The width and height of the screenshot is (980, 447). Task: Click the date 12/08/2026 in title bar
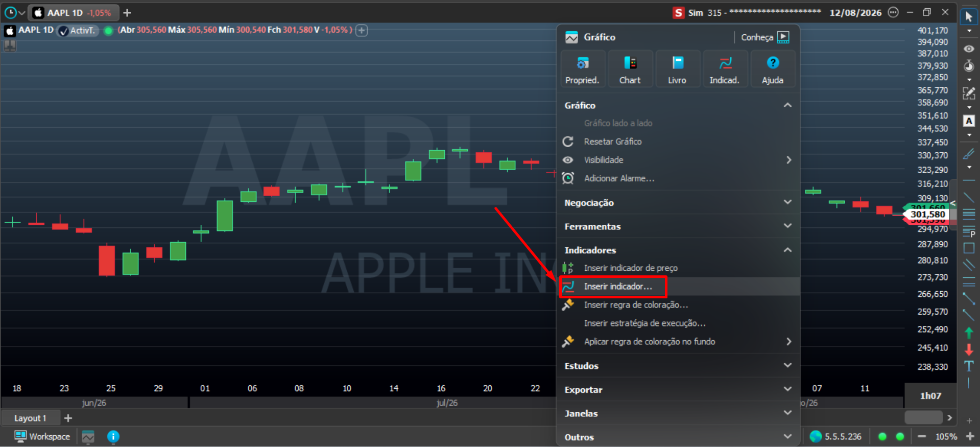[855, 13]
